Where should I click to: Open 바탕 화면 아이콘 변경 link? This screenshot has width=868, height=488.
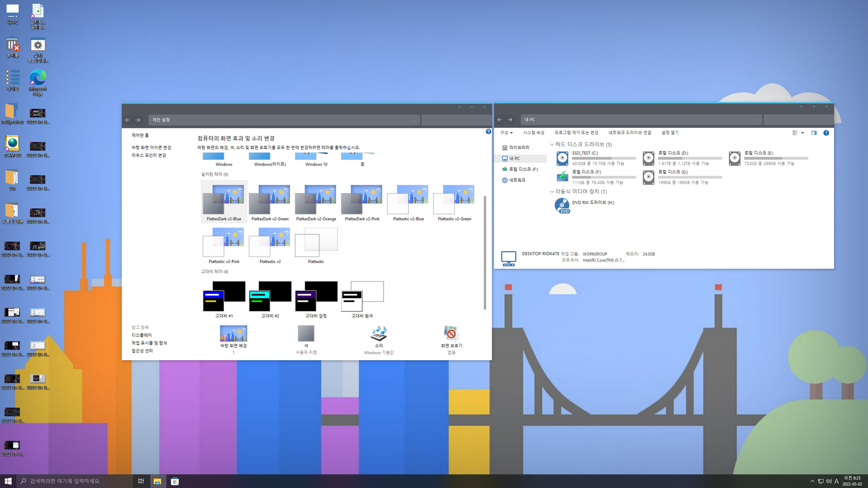point(151,147)
